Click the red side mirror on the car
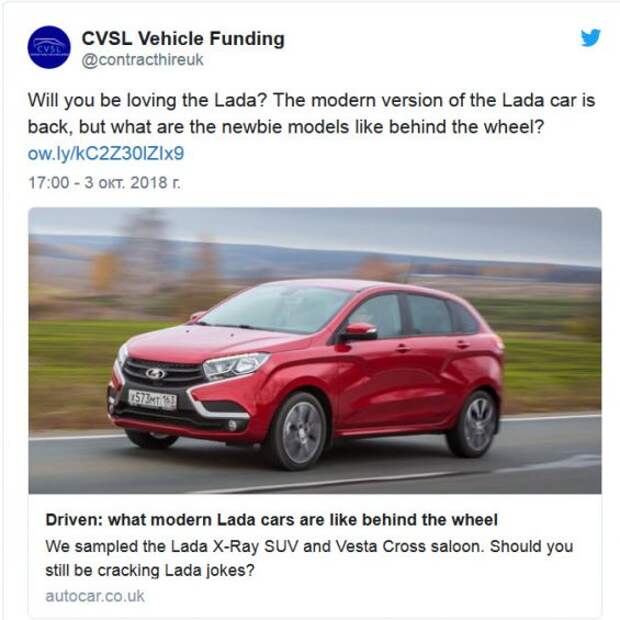Screen dimensions: 620x620 (x=359, y=331)
